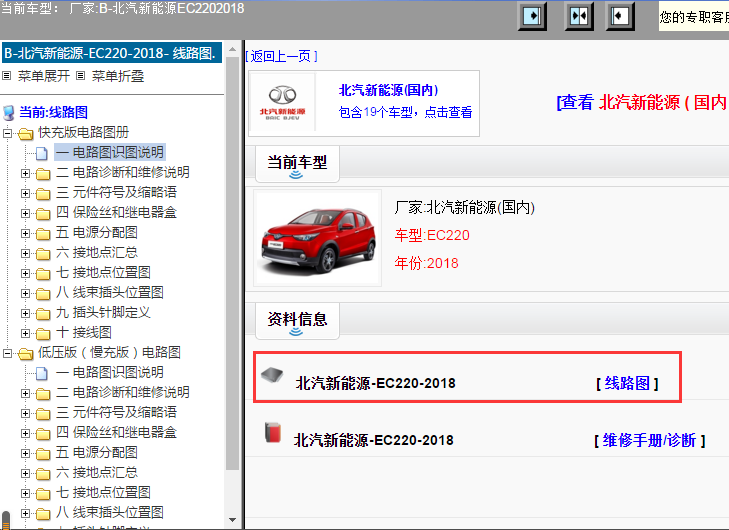Select 低压版 六 接地点汇总 item
Viewport: 729px width, 530px height.
(x=97, y=472)
